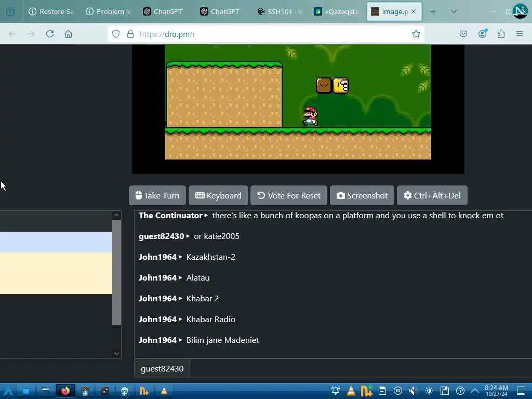Go to the browser home page
The width and height of the screenshot is (532, 399).
point(68,34)
